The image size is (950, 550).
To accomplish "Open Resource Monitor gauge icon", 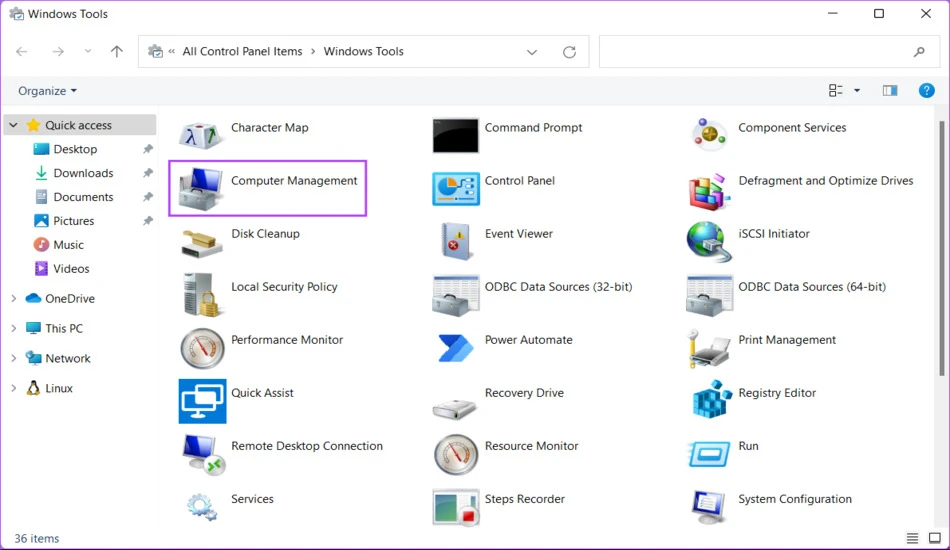I will (456, 454).
